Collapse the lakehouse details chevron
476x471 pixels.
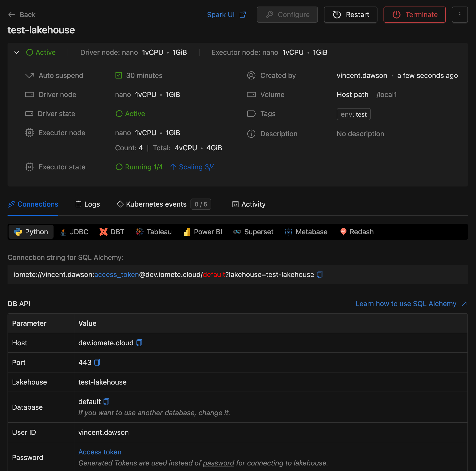[17, 52]
